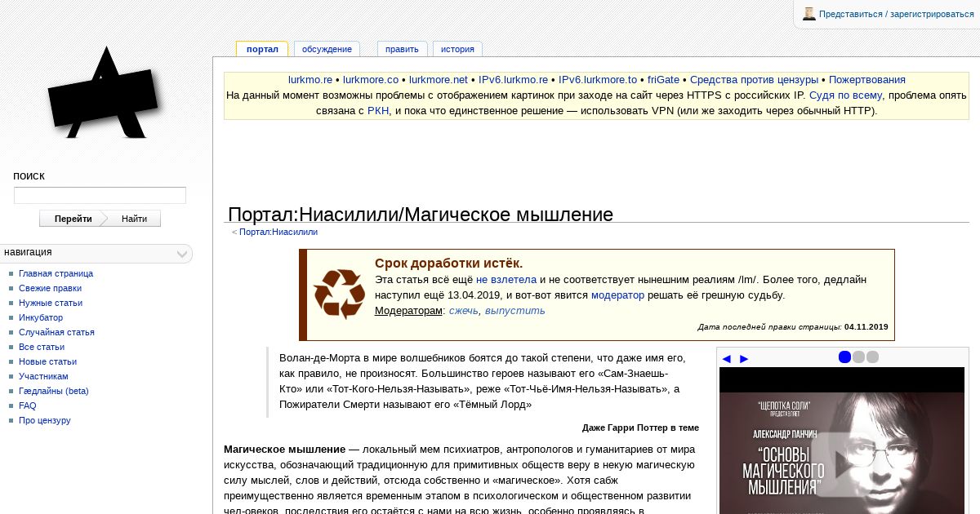Image resolution: width=980 pixels, height=514 pixels.
Task: Click the РКН link
Action: tap(378, 111)
